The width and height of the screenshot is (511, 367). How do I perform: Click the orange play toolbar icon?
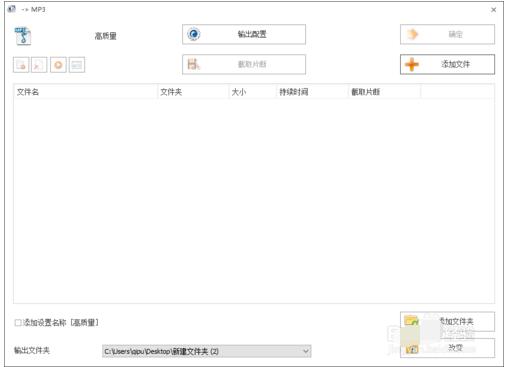click(x=58, y=65)
